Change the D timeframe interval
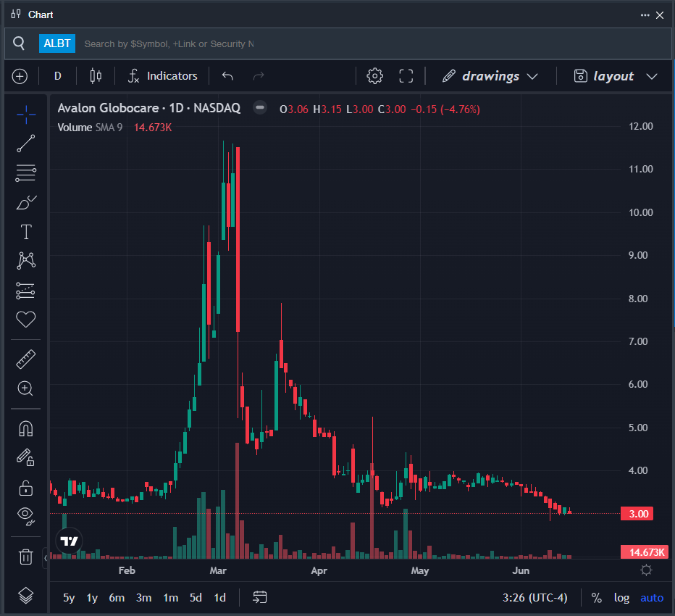The height and width of the screenshot is (616, 675). point(58,76)
